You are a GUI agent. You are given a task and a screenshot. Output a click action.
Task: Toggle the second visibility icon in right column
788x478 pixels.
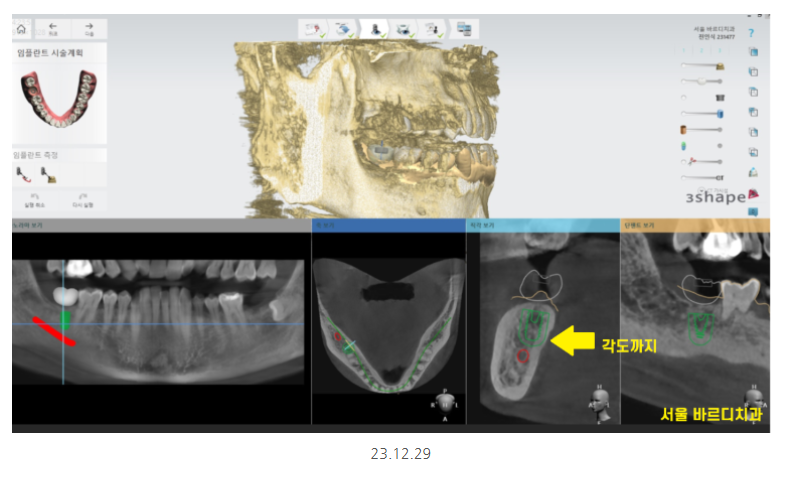752,72
